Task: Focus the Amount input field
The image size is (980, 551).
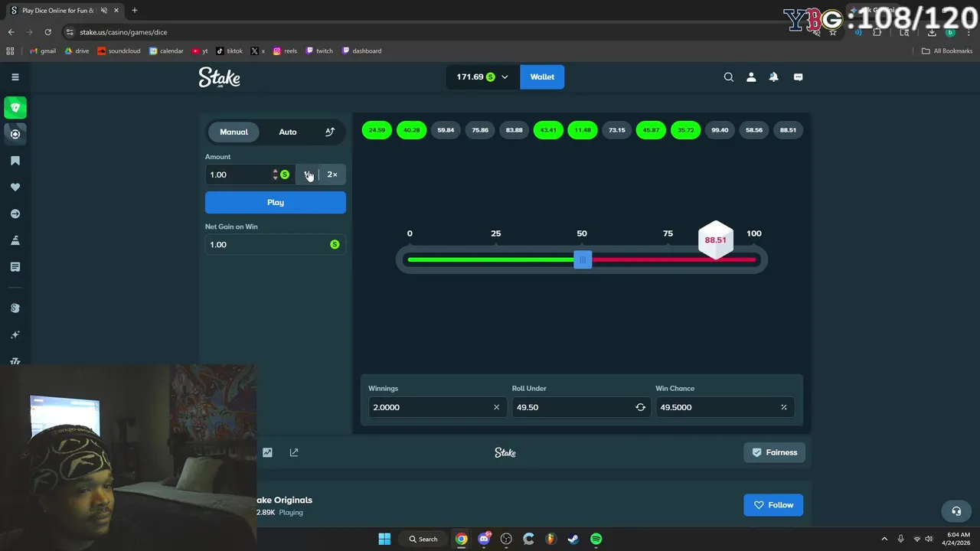Action: [238, 174]
